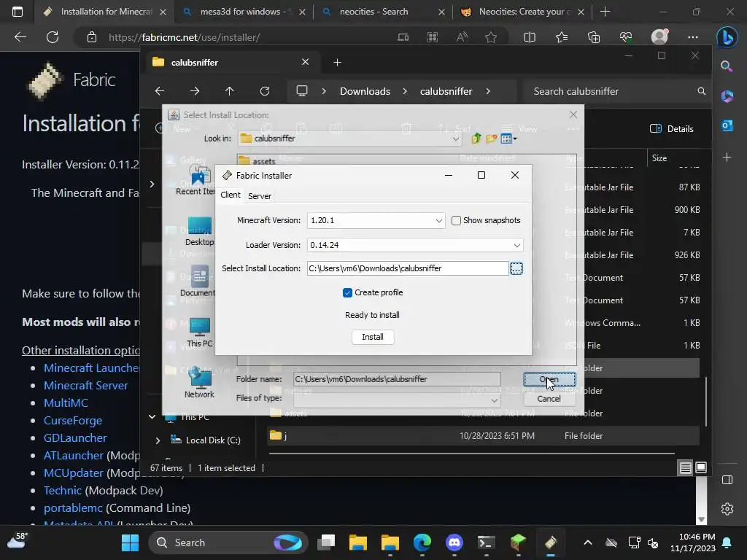Open CurseForge link on Fabric page
Viewport: 747px width, 560px height.
point(73,421)
